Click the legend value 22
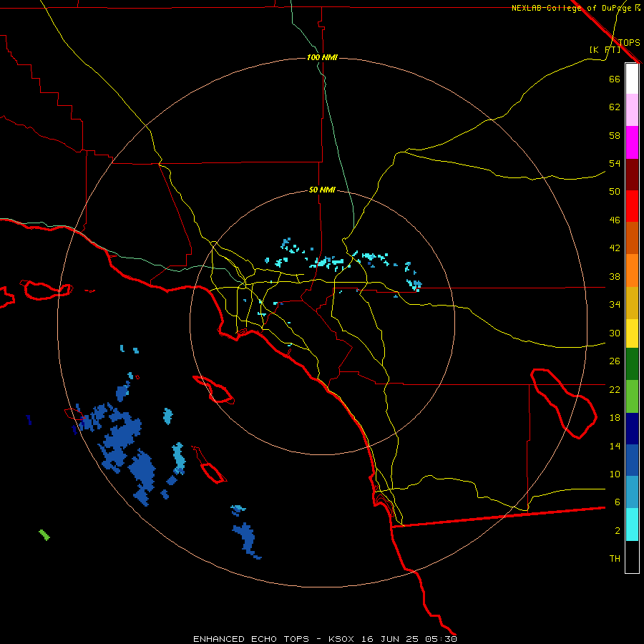The width and height of the screenshot is (644, 644). tap(615, 389)
